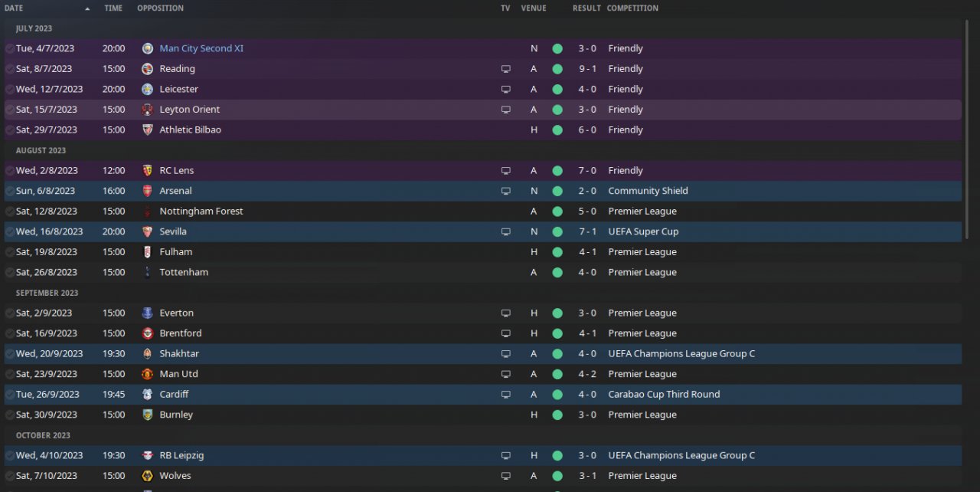Image resolution: width=980 pixels, height=492 pixels.
Task: Collapse the September 2023 month group
Action: (47, 293)
